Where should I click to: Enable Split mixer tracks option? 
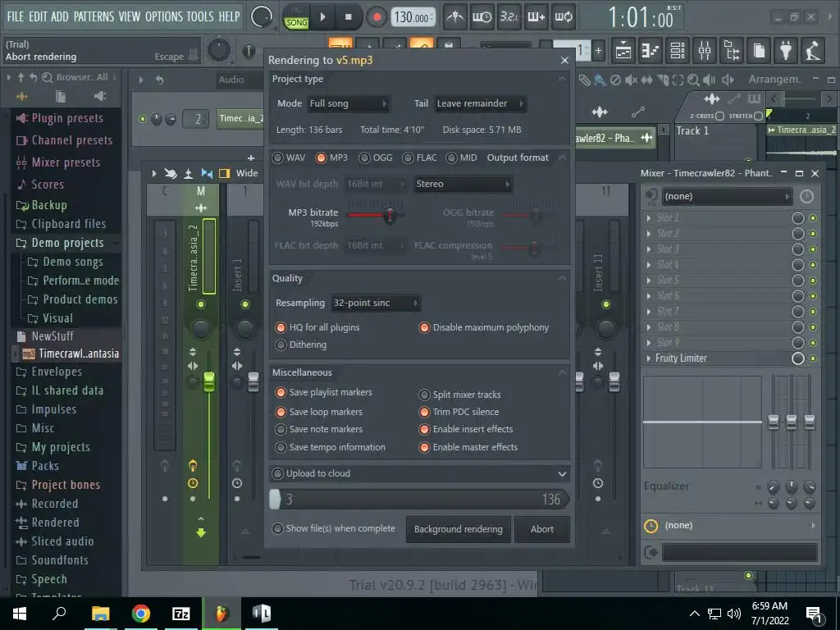pos(459,395)
